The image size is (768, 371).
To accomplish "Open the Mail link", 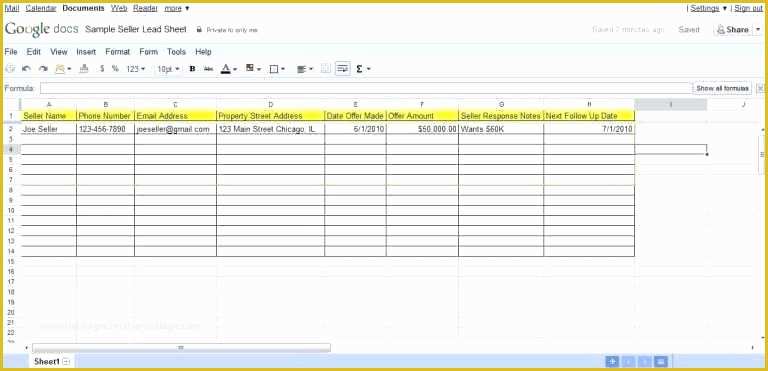I will (x=12, y=8).
